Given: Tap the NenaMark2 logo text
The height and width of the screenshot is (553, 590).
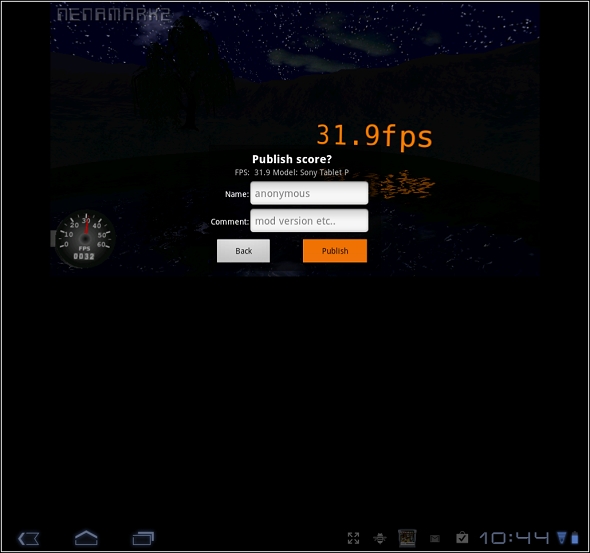Looking at the screenshot, I should 113,14.
